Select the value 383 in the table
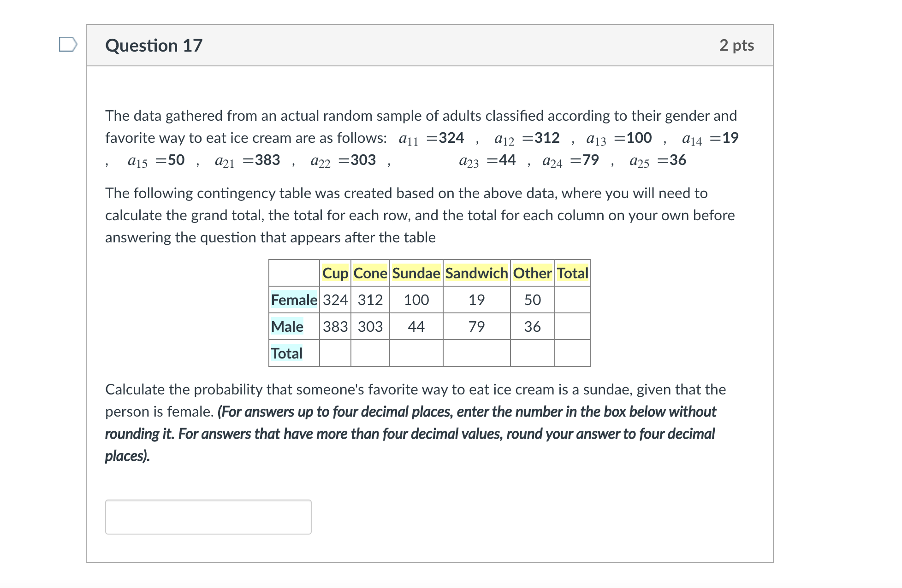 point(335,326)
